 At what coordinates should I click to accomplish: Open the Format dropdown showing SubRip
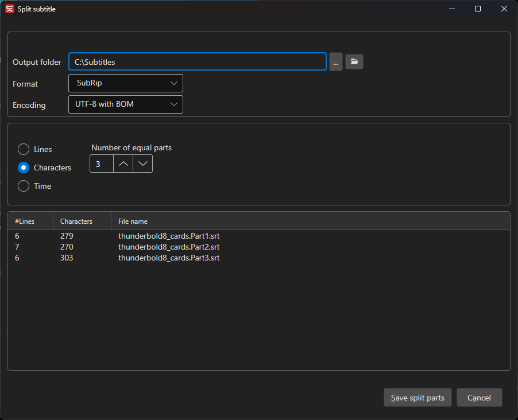point(125,83)
